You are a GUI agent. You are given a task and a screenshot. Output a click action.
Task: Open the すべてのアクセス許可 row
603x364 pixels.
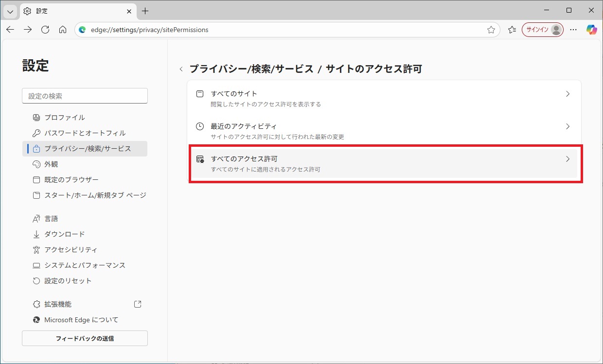[x=384, y=163]
